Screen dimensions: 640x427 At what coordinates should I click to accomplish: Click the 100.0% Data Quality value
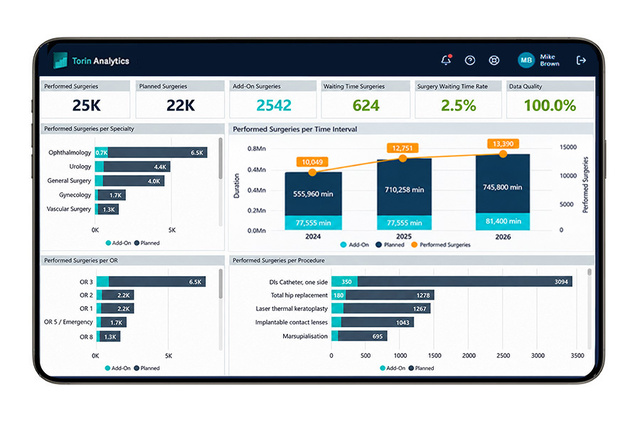[550, 106]
